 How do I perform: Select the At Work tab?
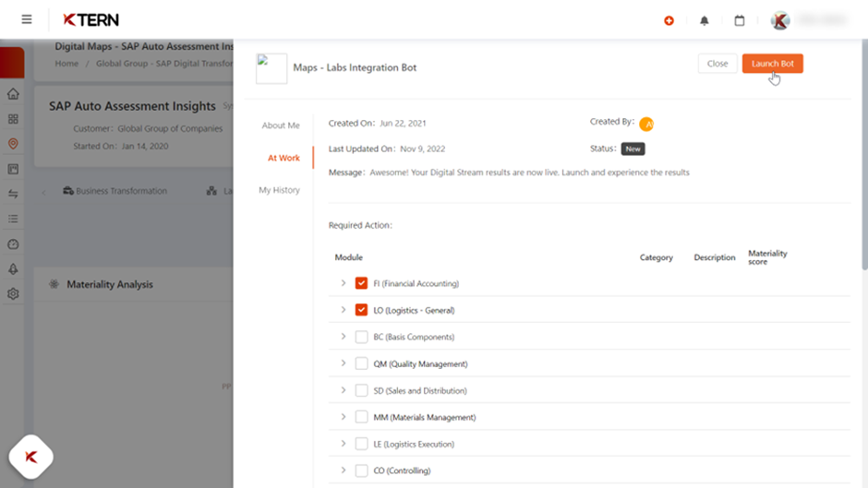pyautogui.click(x=283, y=159)
